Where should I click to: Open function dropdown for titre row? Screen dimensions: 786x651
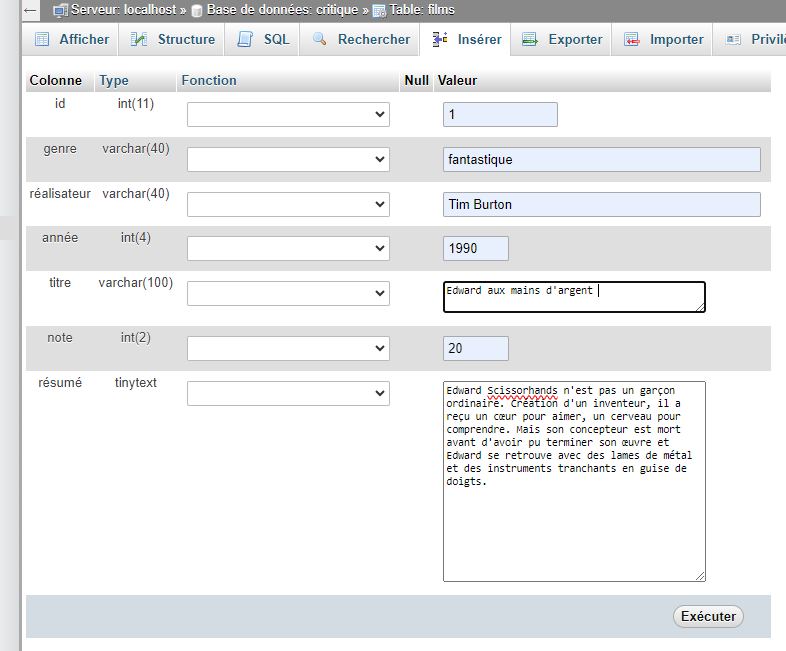(288, 293)
